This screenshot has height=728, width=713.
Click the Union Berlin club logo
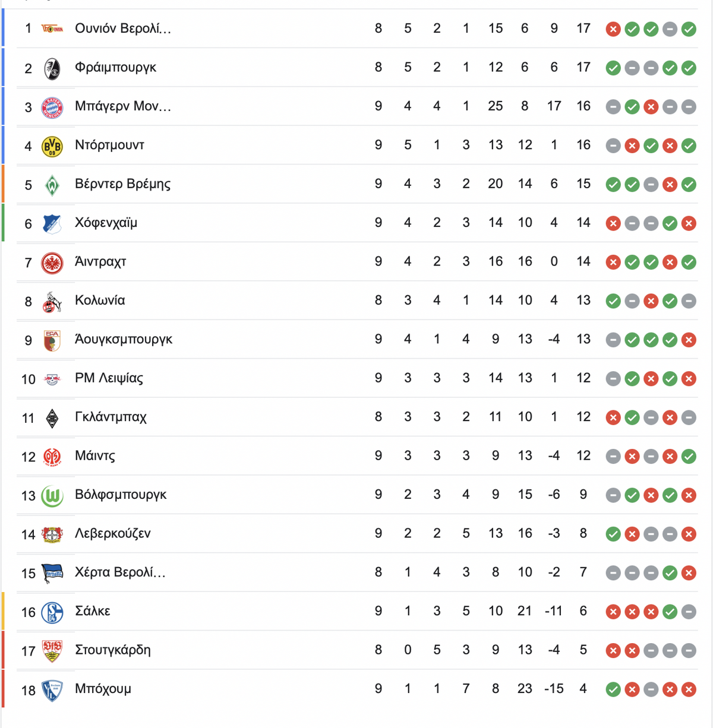click(52, 29)
